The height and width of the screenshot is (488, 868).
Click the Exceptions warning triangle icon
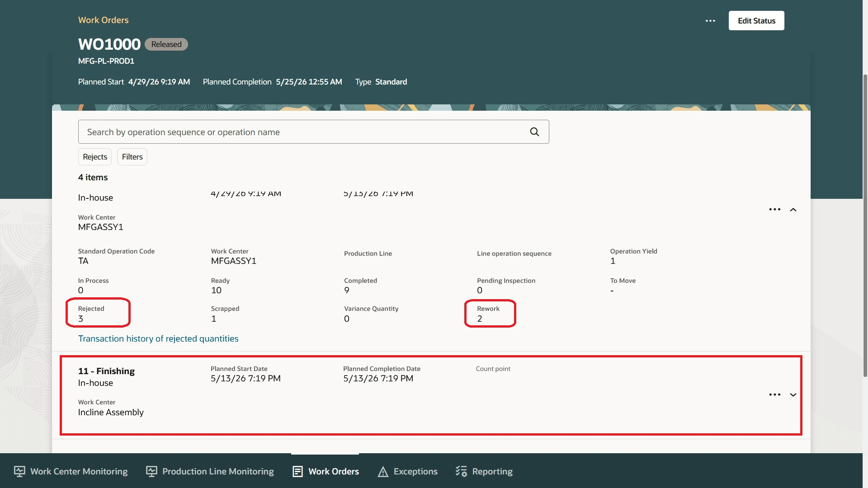(383, 472)
